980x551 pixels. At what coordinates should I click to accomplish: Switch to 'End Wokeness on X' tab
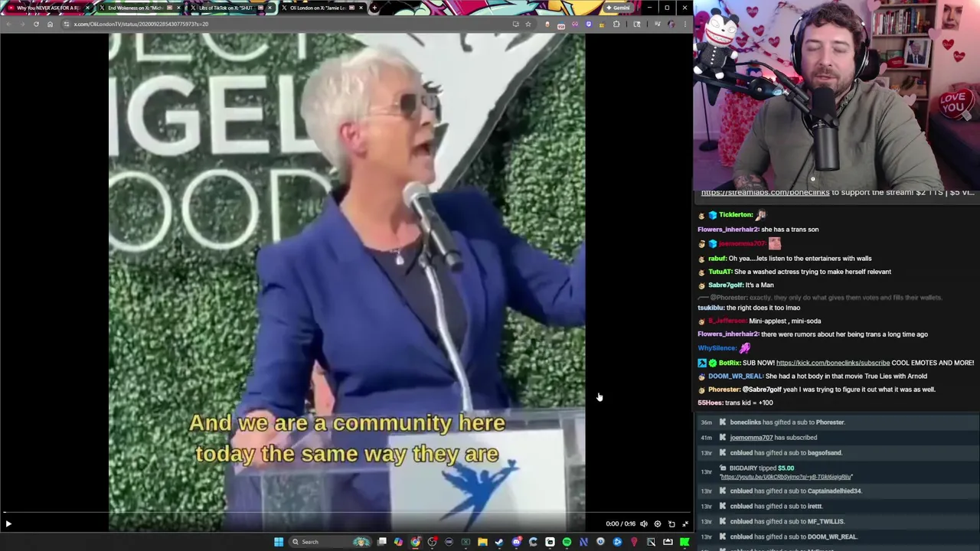tap(138, 8)
